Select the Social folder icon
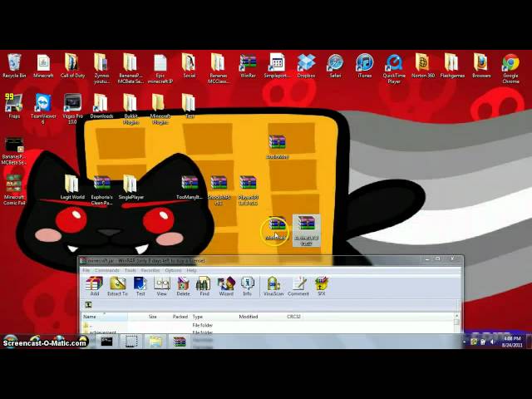 click(189, 66)
